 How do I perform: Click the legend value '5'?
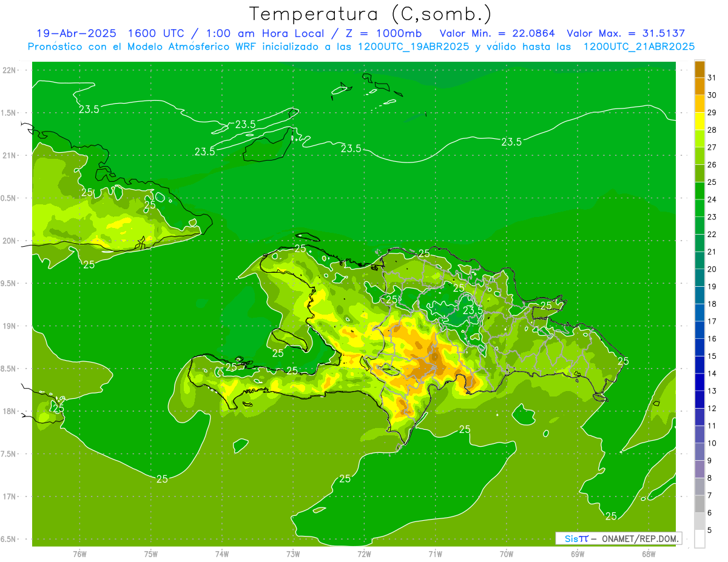[x=709, y=530]
